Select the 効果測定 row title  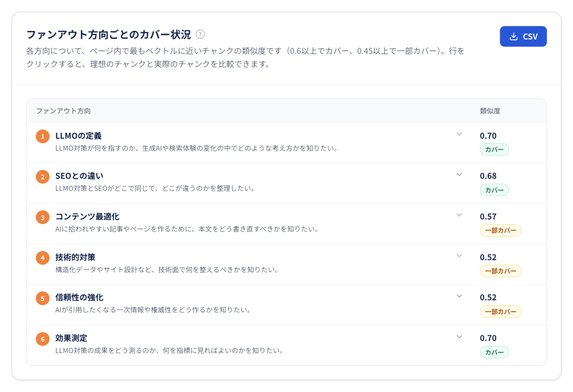[71, 338]
